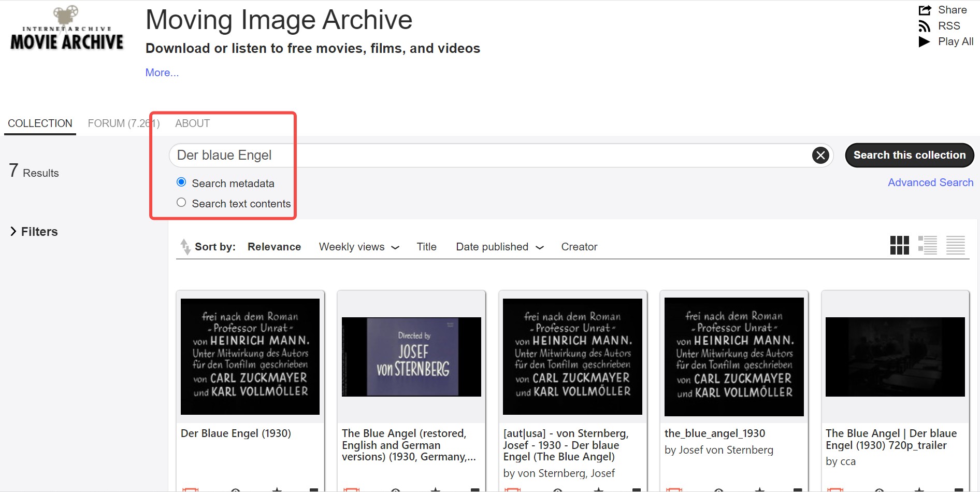
Task: Click the Share text link
Action: (x=952, y=10)
